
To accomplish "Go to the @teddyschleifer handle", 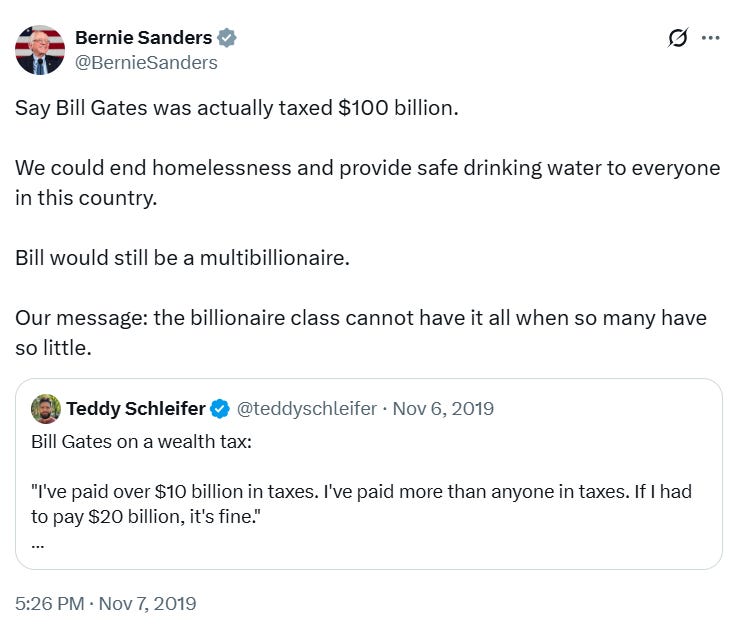I will point(306,408).
